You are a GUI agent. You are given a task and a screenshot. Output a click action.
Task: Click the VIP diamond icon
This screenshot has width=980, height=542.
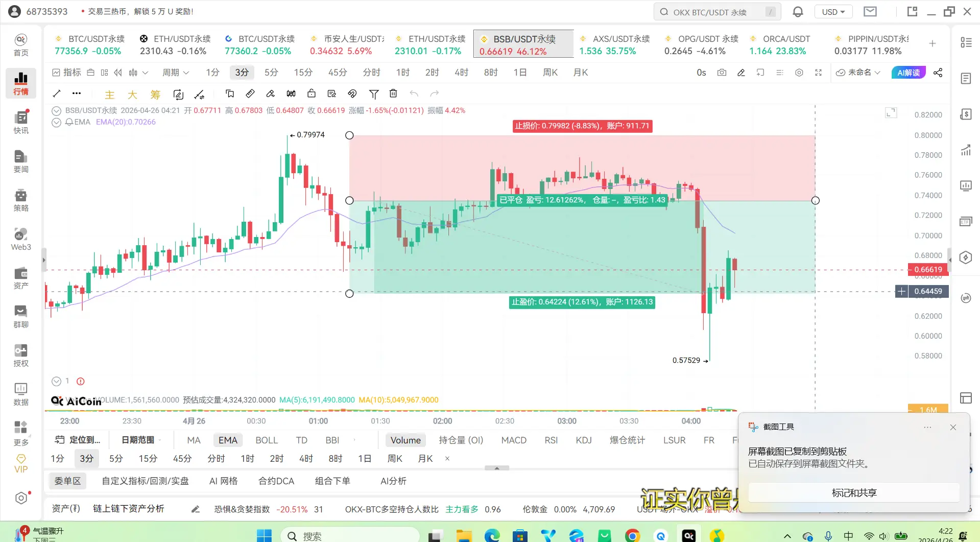(21, 463)
